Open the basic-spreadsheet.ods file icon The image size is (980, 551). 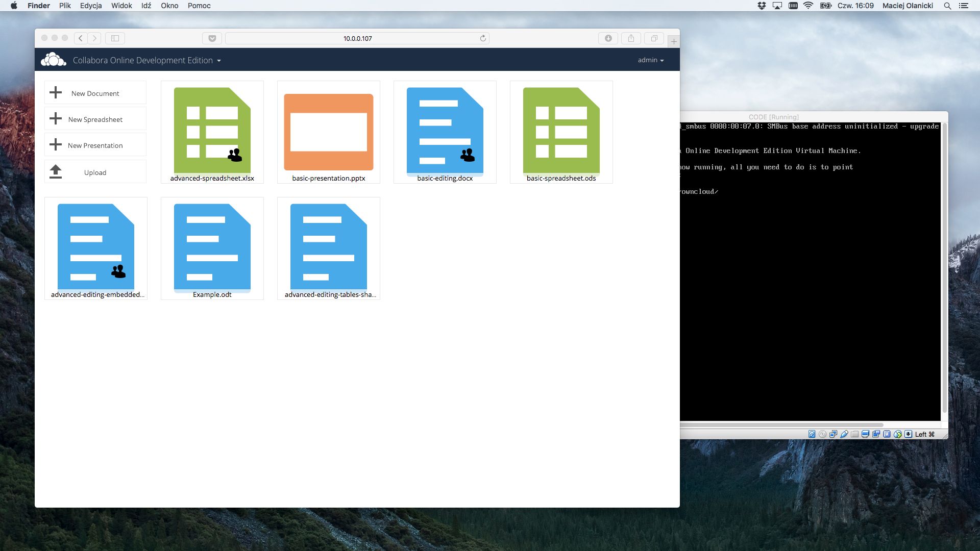tap(561, 132)
